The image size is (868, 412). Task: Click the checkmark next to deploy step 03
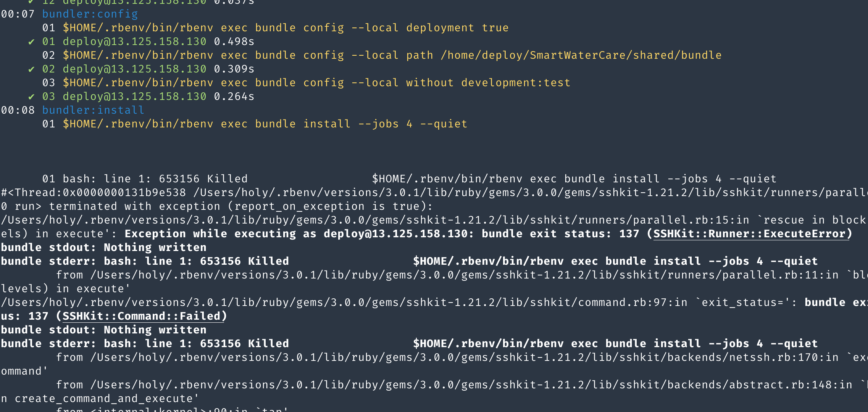32,96
